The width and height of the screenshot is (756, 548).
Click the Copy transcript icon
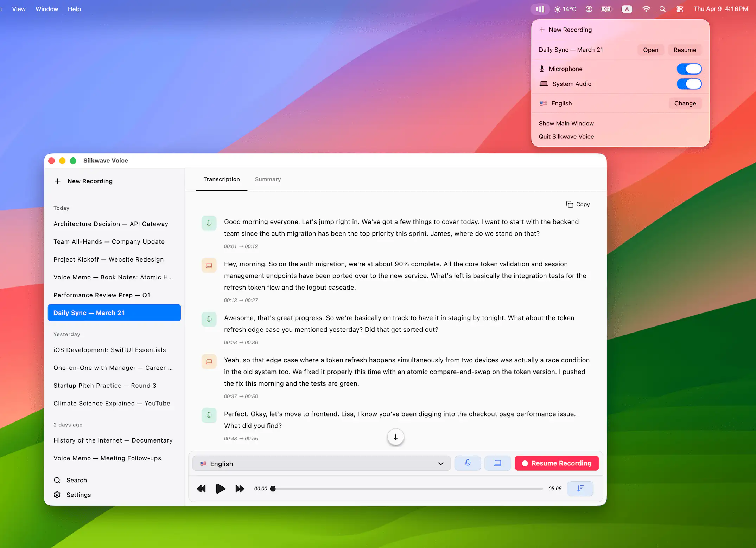569,204
